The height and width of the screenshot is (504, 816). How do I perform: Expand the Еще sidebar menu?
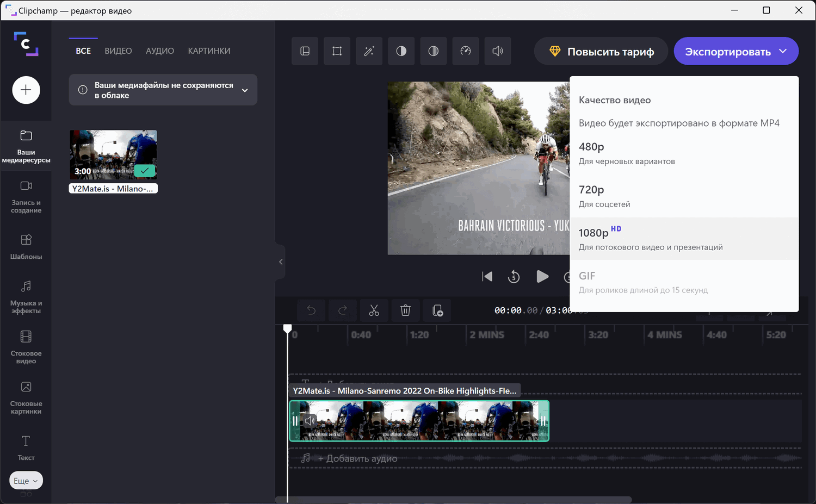coord(26,481)
